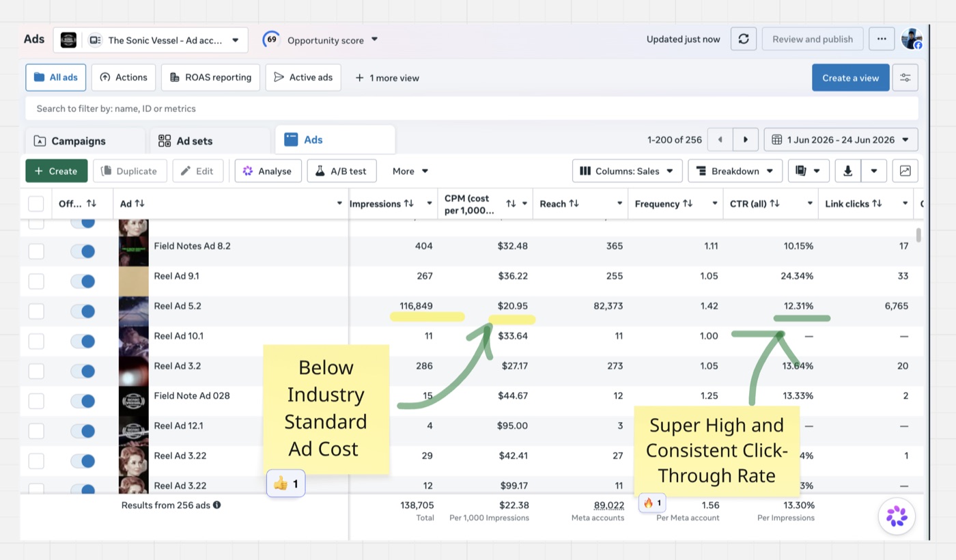956x560 pixels.
Task: Open view settings sliders icon
Action: 905,78
